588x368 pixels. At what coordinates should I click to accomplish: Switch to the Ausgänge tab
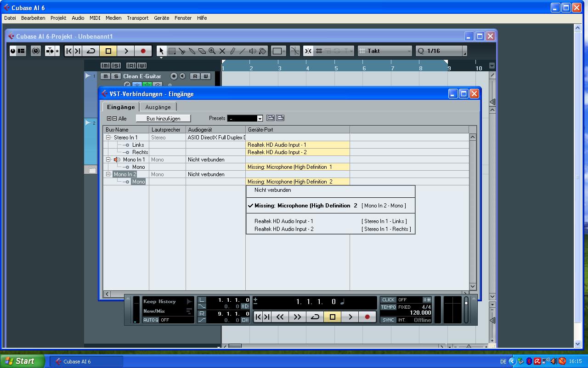tap(158, 107)
